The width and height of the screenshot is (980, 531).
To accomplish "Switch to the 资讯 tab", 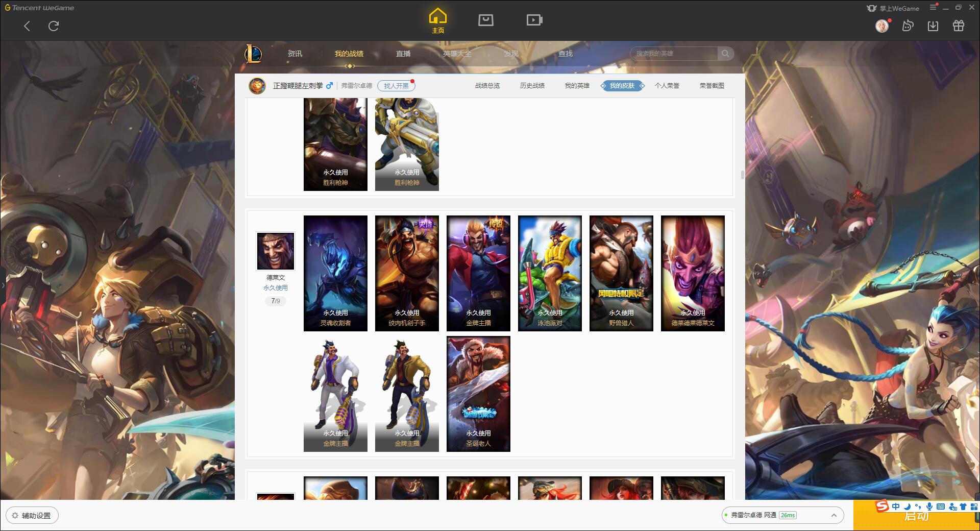I will (295, 54).
